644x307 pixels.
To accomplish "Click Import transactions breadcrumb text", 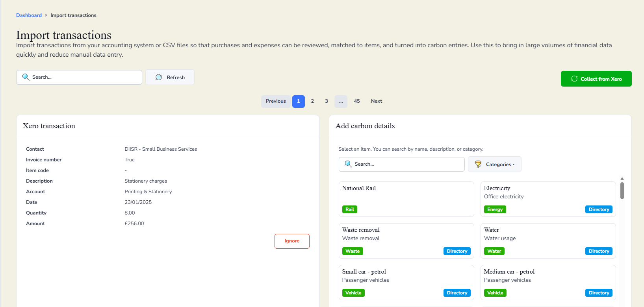I will coord(73,15).
